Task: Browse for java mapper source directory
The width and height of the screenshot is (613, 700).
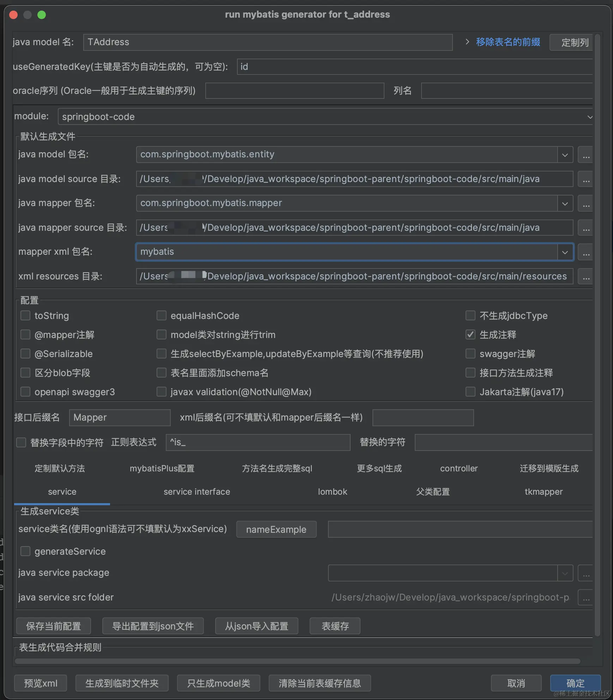Action: pyautogui.click(x=586, y=228)
